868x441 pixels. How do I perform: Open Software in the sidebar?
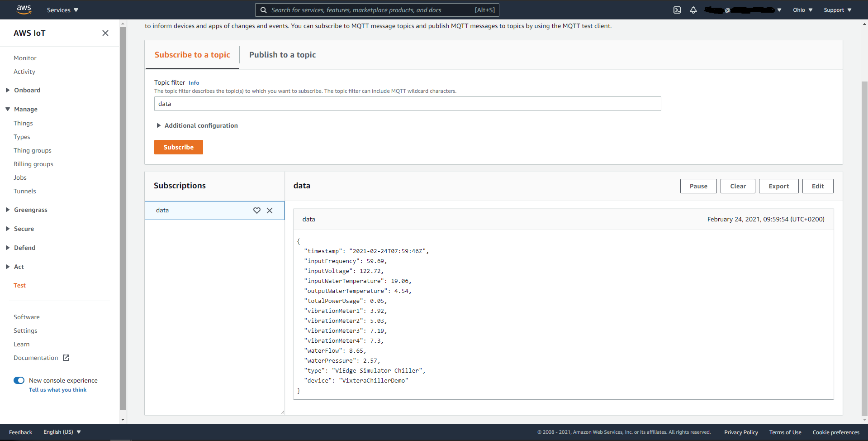pos(27,317)
